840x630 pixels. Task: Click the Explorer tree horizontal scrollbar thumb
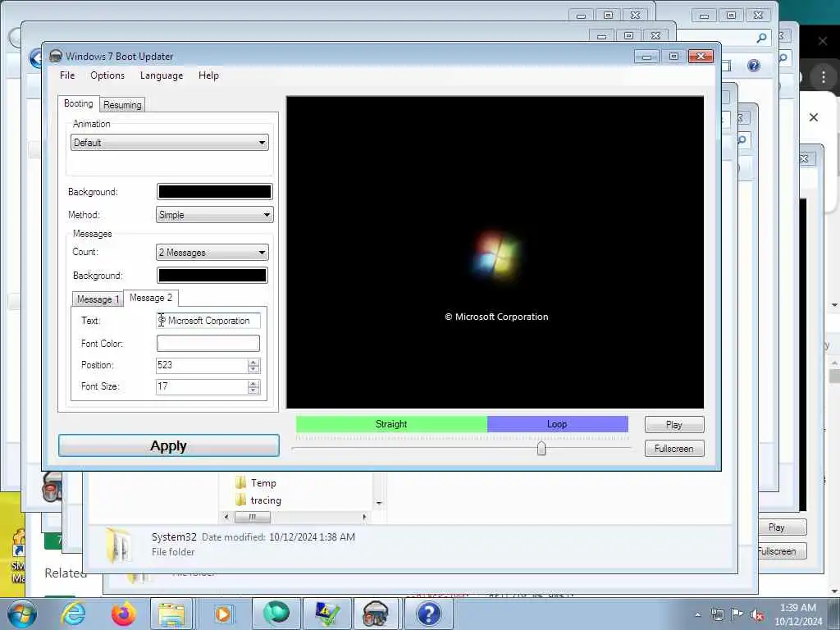pyautogui.click(x=253, y=517)
